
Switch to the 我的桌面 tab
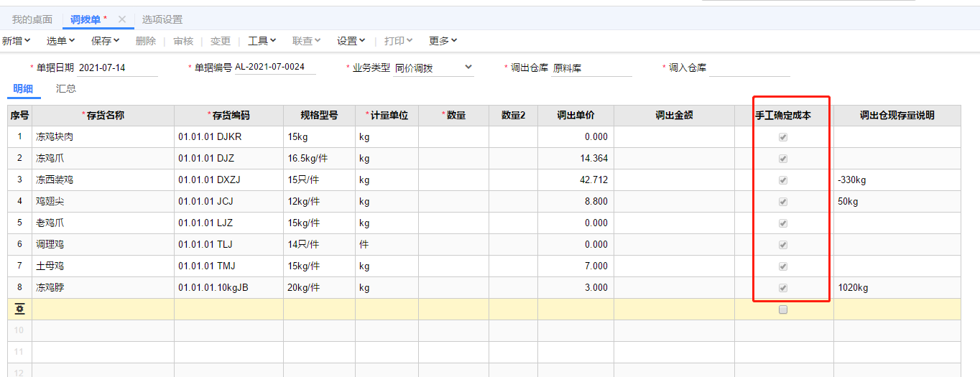tap(32, 19)
